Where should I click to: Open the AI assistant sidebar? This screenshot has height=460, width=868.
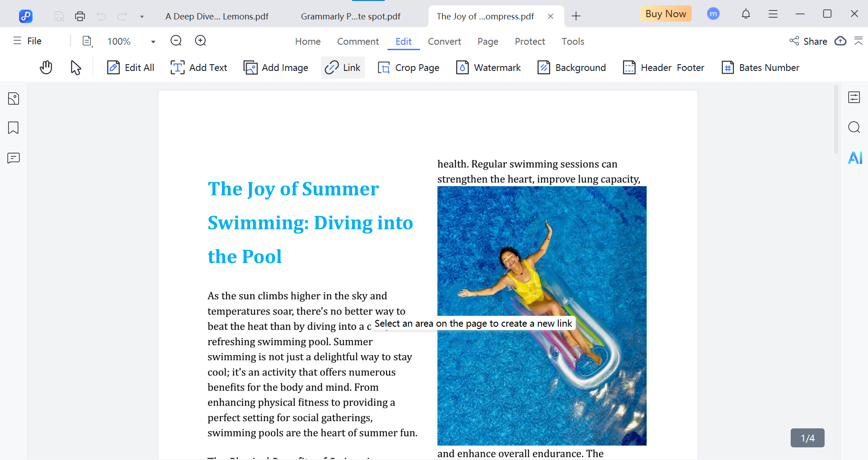click(x=854, y=158)
